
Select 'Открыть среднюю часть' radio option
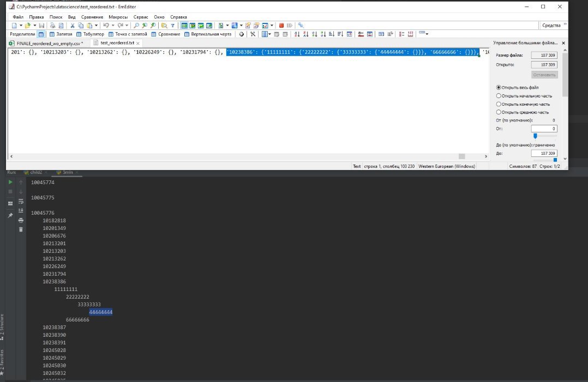coord(499,112)
